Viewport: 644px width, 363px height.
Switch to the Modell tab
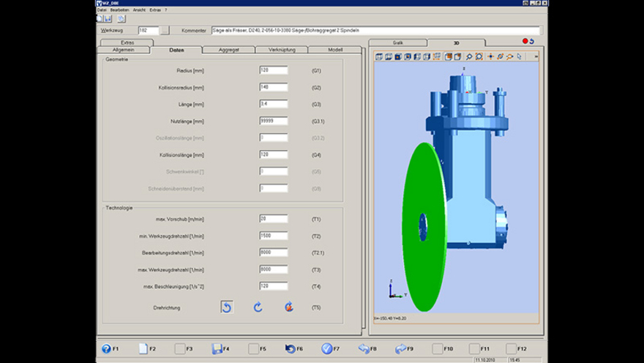335,50
